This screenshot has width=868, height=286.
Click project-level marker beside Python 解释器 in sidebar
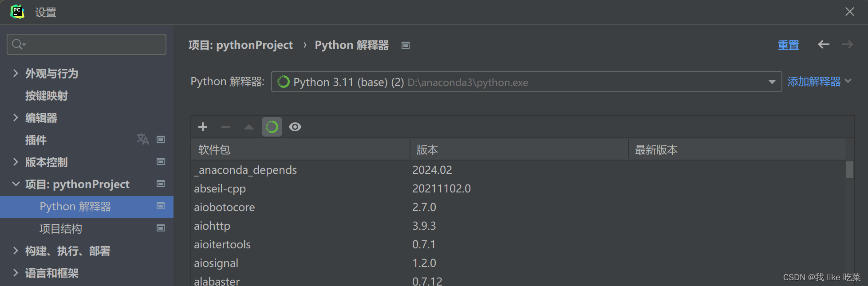[161, 206]
